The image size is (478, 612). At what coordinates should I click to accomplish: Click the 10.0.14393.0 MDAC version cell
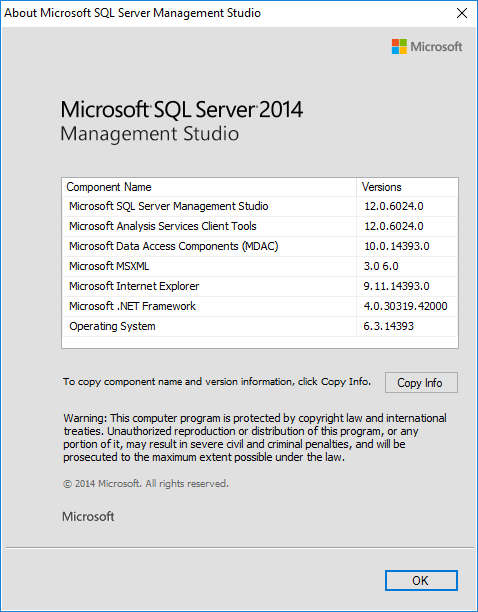pyautogui.click(x=396, y=246)
